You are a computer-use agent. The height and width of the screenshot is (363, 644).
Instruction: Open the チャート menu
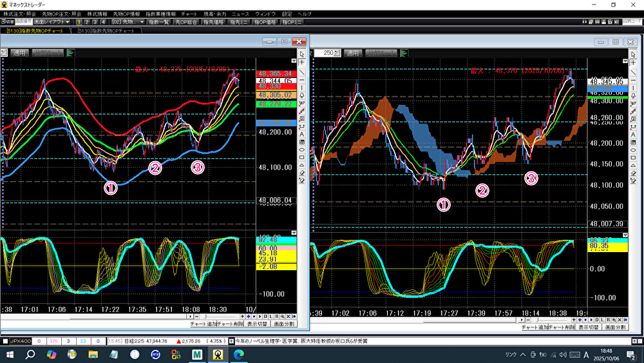pos(189,14)
